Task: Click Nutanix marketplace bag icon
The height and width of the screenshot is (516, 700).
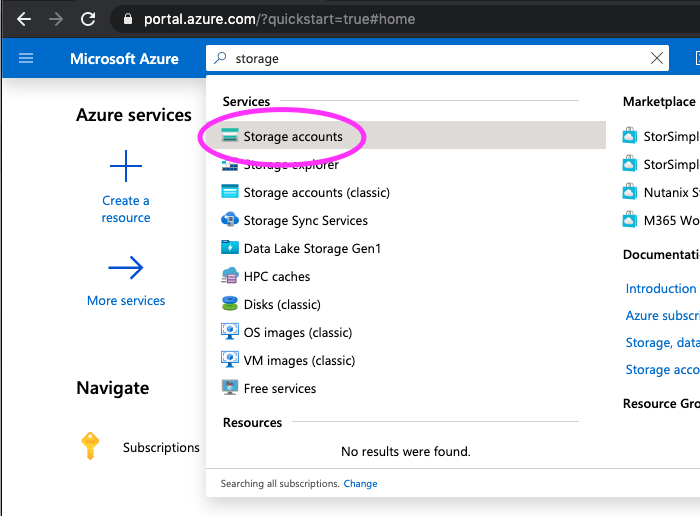Action: click(630, 191)
